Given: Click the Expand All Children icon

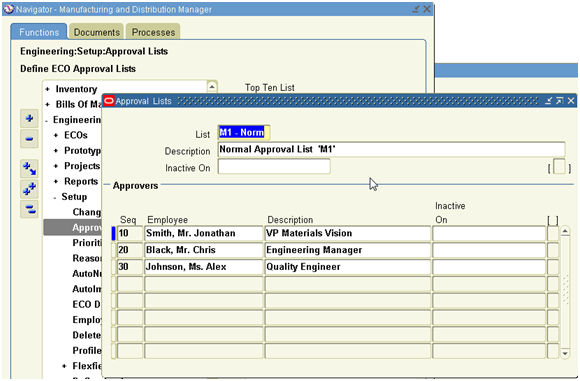Looking at the screenshot, I should [x=29, y=169].
